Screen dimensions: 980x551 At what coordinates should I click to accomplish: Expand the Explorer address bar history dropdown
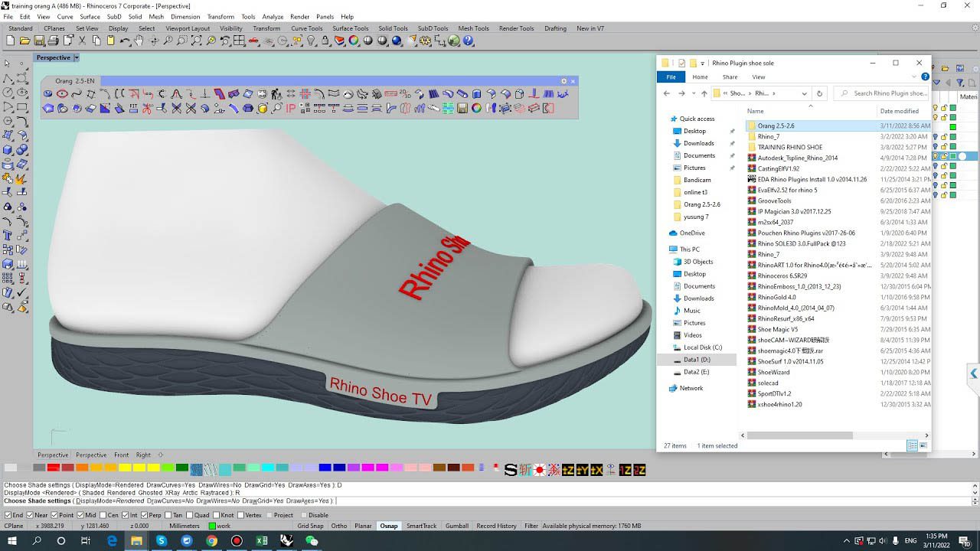pos(804,93)
